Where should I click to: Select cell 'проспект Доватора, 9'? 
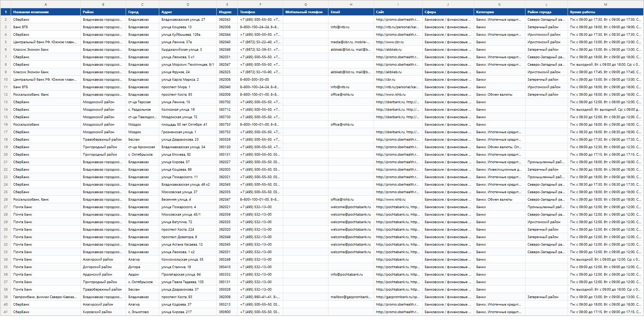[188, 237]
